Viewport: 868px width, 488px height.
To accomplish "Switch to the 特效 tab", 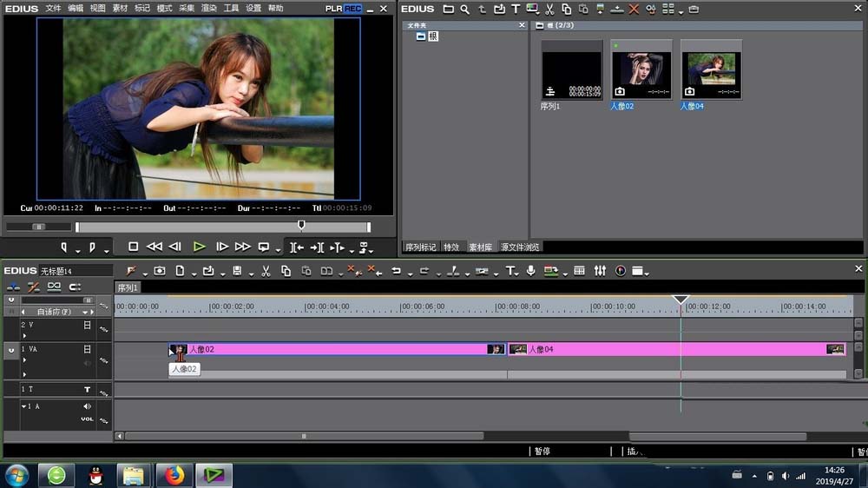I will point(451,247).
